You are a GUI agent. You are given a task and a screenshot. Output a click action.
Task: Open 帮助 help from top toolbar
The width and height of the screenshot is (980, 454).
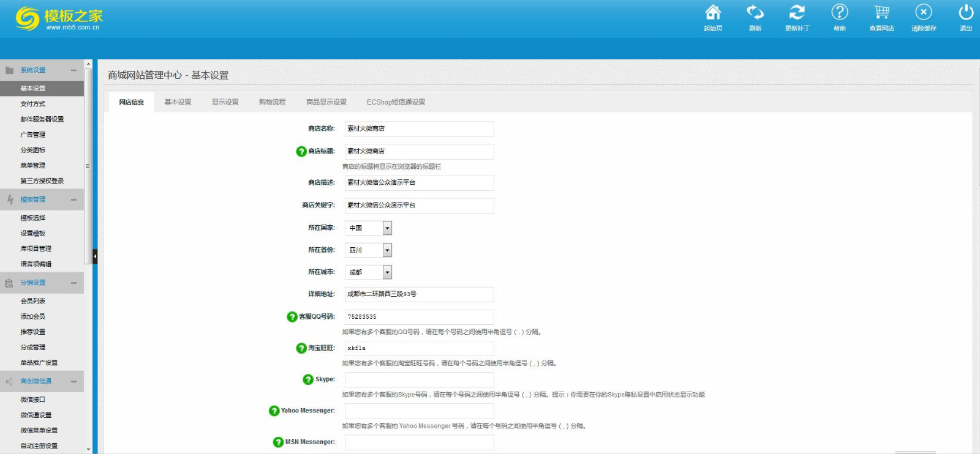[839, 13]
